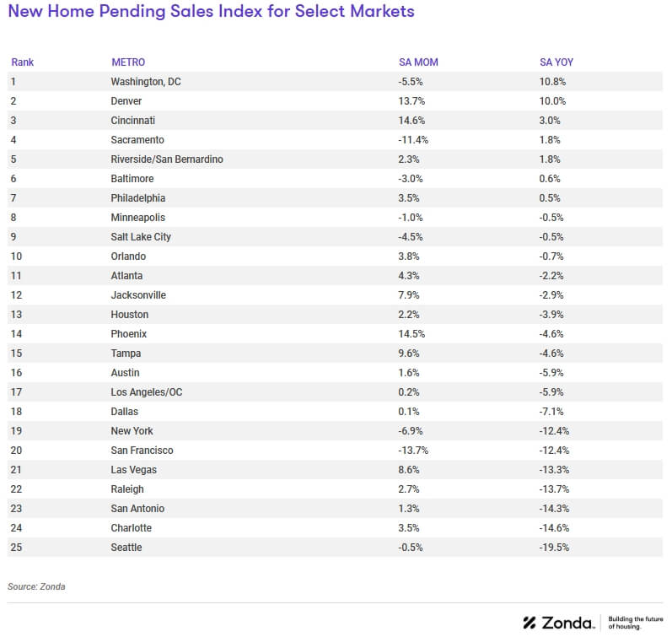This screenshot has width=672, height=637.
Task: Click the Zonda logo icon
Action: click(x=530, y=623)
